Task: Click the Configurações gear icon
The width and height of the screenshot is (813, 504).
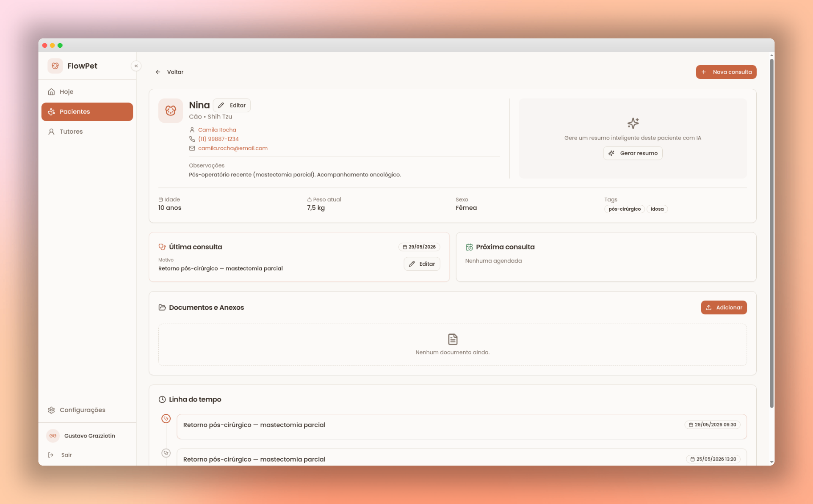Action: (51, 410)
